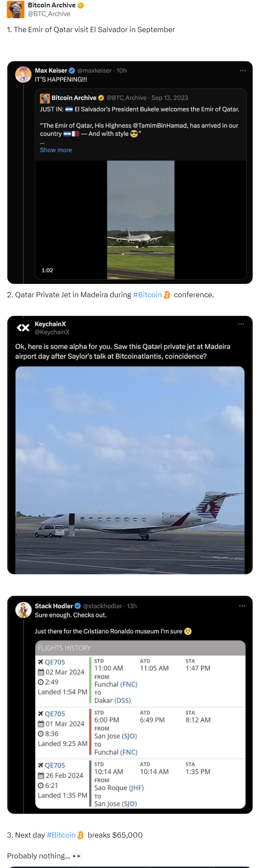Click the Bitcoin Archive gold verified badge
Viewport: 260px width, 868px height.
[80, 5]
